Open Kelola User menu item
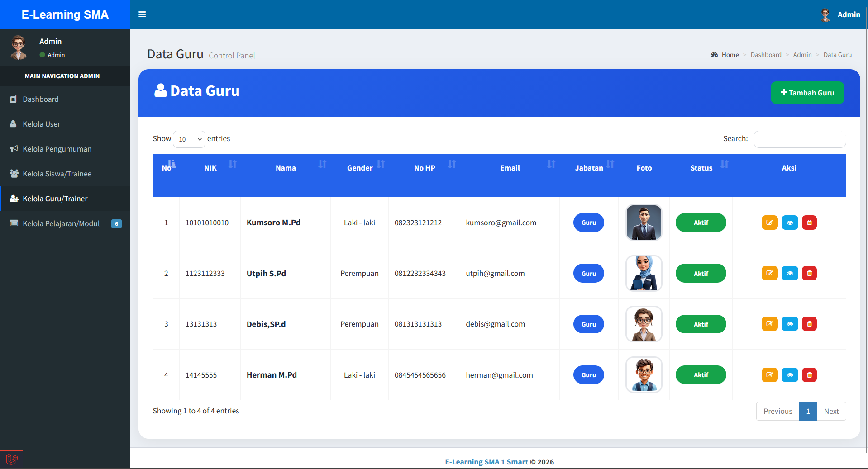Image resolution: width=868 pixels, height=469 pixels. (65, 124)
